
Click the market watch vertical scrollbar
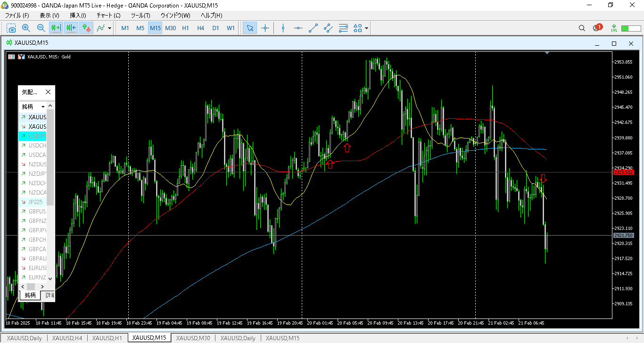[50, 157]
